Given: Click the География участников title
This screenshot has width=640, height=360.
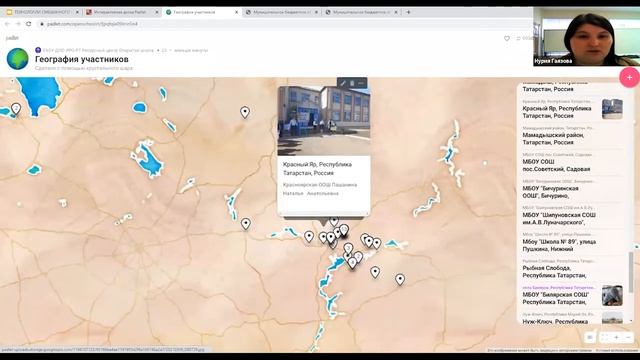Looking at the screenshot, I should 82,59.
